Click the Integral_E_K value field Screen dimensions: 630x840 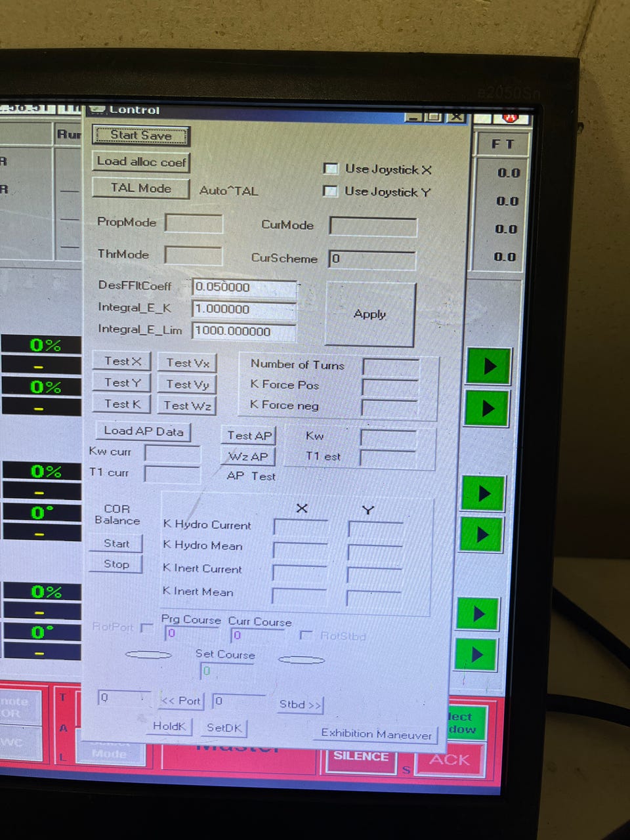pyautogui.click(x=243, y=309)
